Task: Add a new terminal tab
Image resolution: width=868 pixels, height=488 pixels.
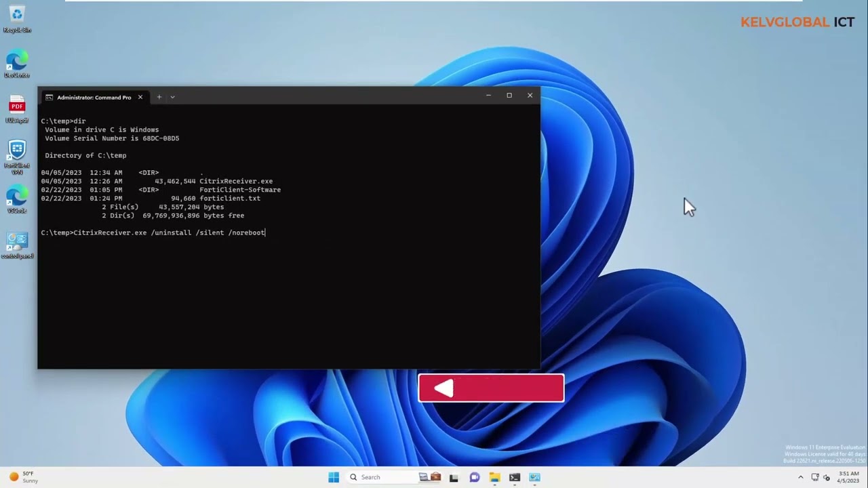Action: coord(159,97)
